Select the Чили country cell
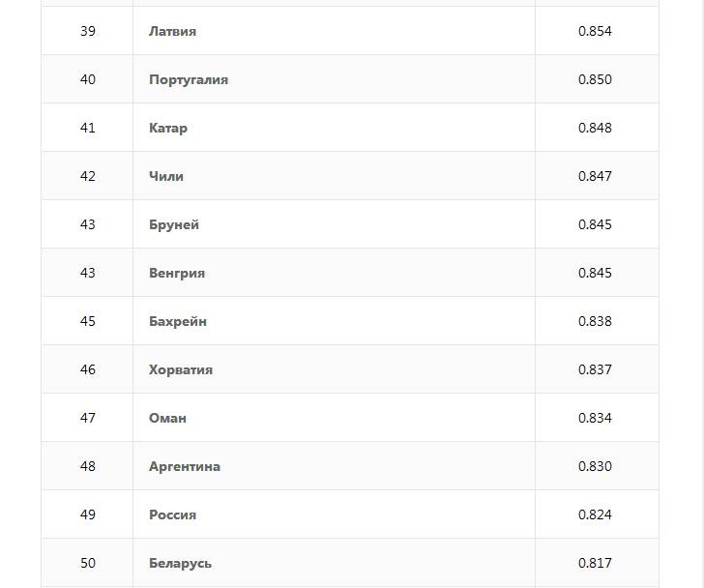704x588 pixels. coord(166,176)
